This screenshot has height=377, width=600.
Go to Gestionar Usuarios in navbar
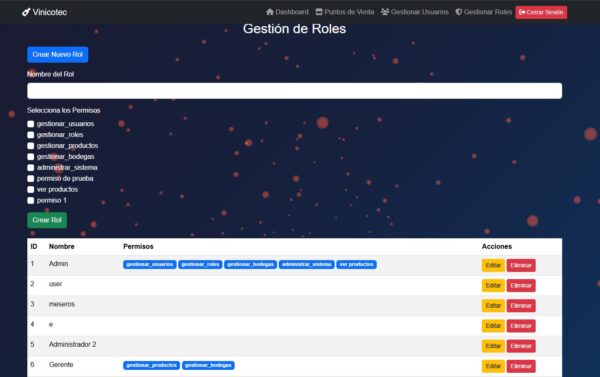pyautogui.click(x=414, y=12)
